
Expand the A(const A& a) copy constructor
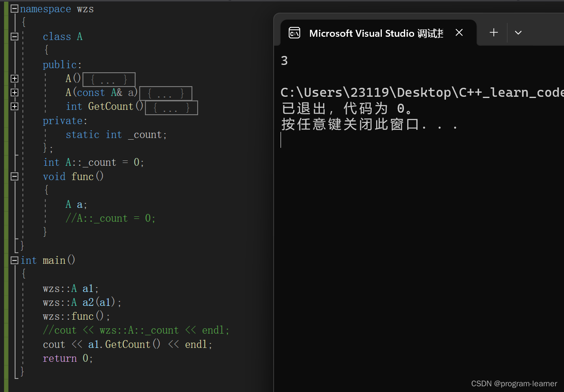pos(14,93)
